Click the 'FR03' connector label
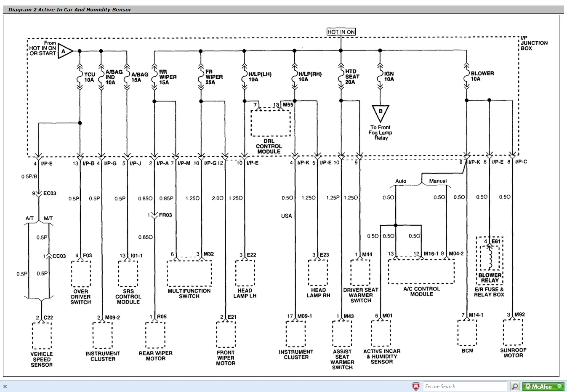The width and height of the screenshot is (567, 392). (x=165, y=215)
